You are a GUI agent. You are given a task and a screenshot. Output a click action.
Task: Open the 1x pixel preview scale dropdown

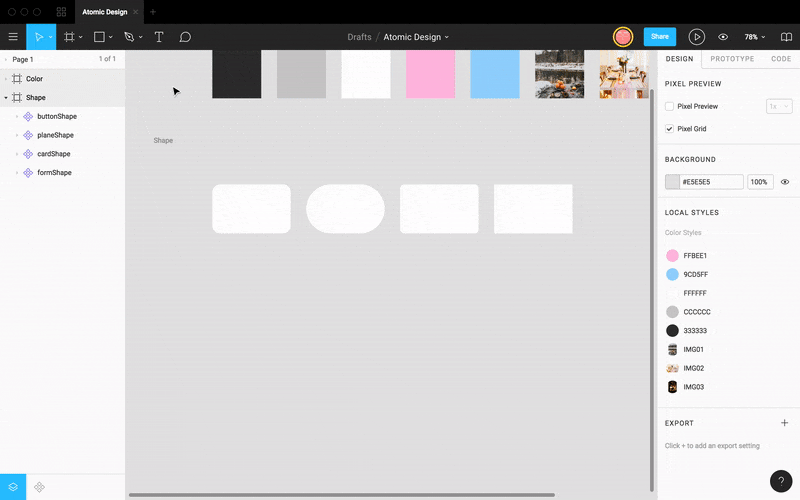tap(779, 106)
